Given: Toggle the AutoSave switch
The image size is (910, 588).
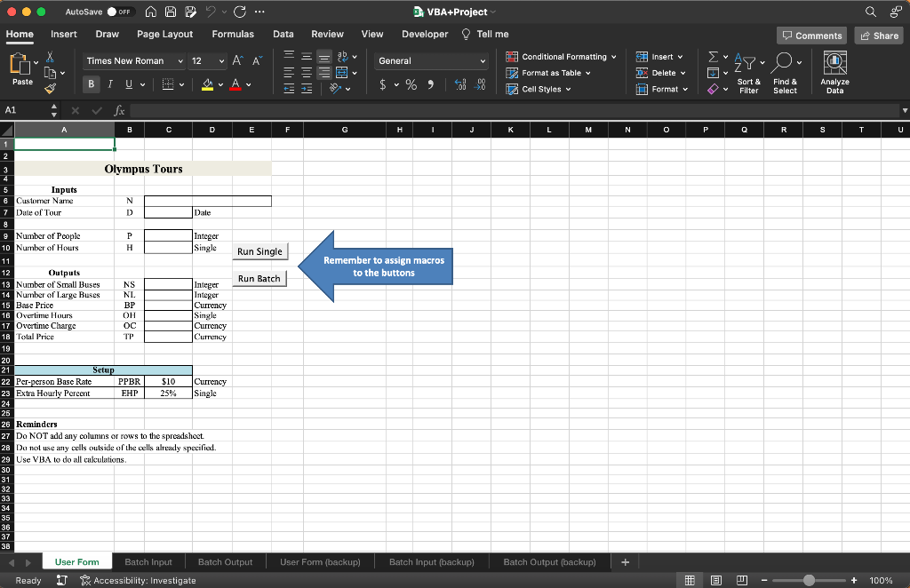Looking at the screenshot, I should pyautogui.click(x=120, y=12).
